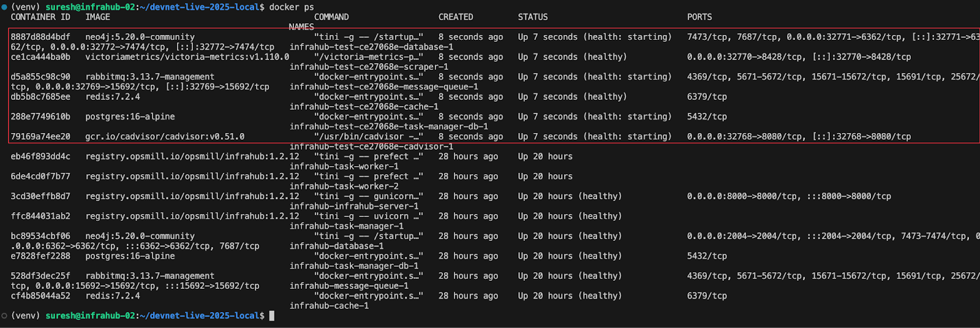Select container ID cf4b85044a52
This screenshot has height=328, width=980.
click(40, 296)
